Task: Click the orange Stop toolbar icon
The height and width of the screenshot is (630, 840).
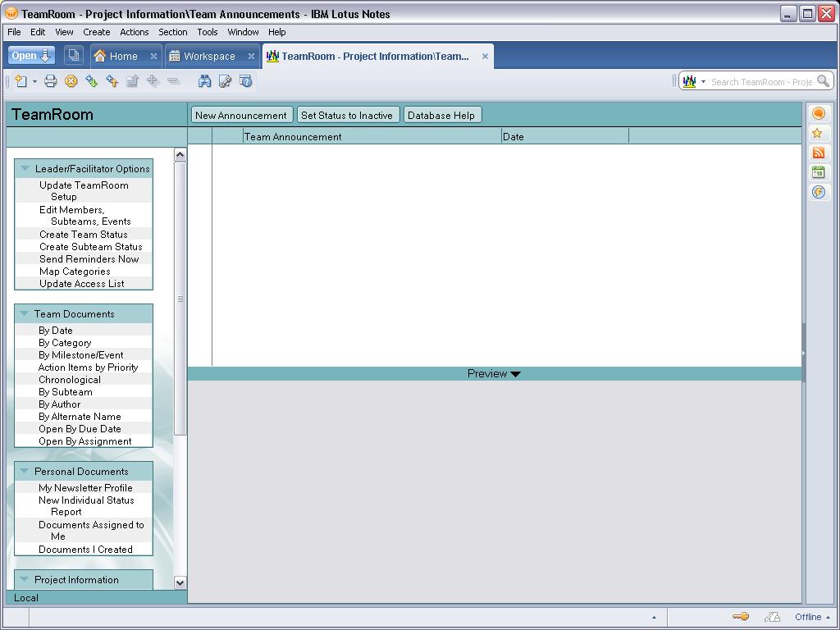Action: [x=71, y=81]
